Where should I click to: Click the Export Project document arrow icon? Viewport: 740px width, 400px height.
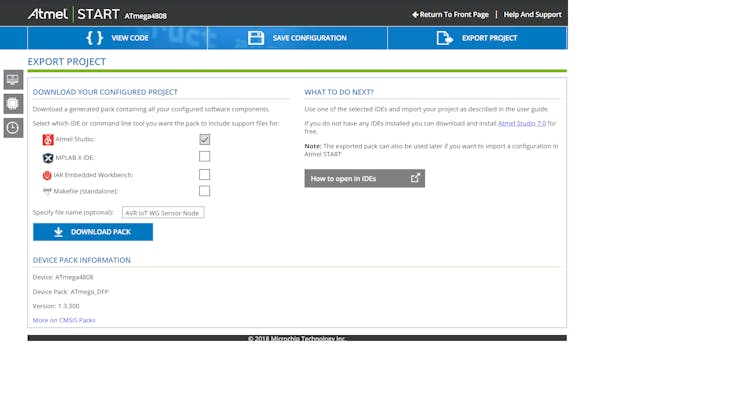point(445,38)
